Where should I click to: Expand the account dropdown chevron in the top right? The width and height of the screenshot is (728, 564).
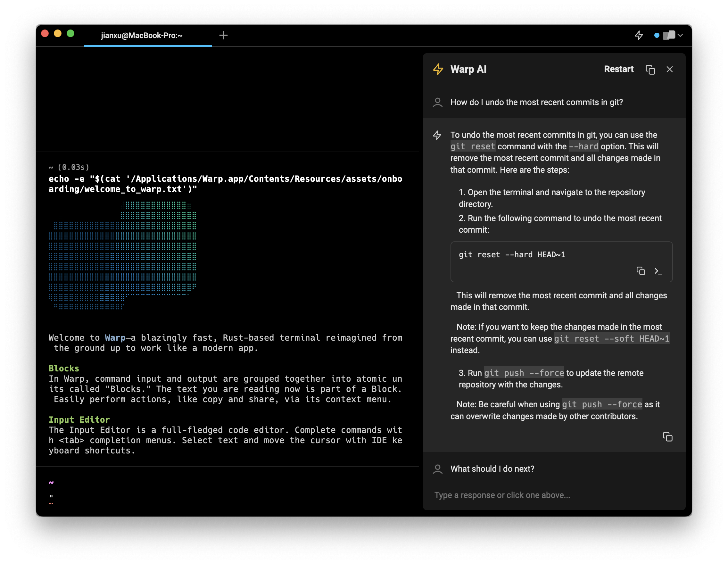[x=680, y=35]
